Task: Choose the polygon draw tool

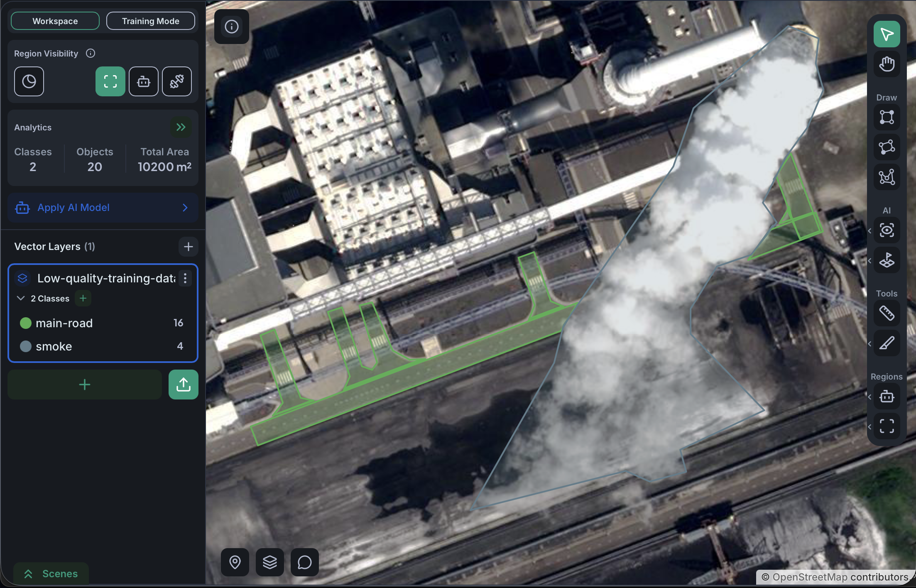Action: coord(887,147)
